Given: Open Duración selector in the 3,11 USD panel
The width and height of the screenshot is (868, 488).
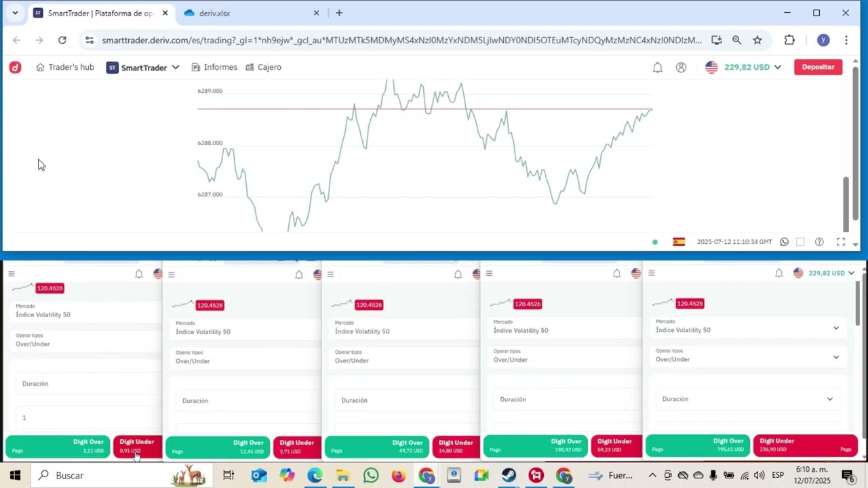Looking at the screenshot, I should (90, 384).
